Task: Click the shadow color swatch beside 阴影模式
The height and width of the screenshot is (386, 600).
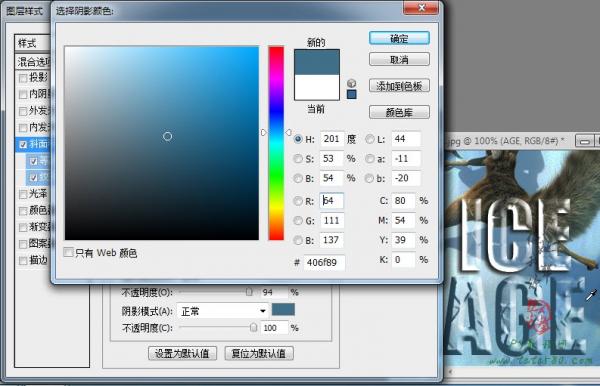Action: [283, 309]
